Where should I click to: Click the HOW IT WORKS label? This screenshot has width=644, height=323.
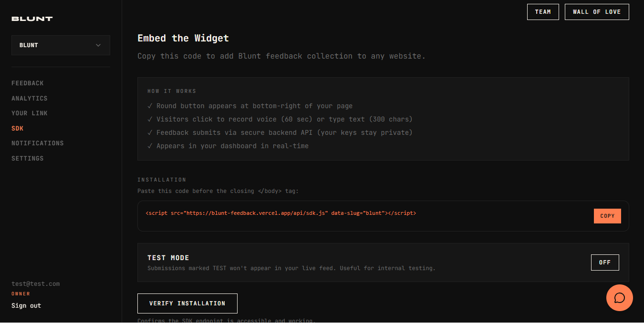[172, 91]
